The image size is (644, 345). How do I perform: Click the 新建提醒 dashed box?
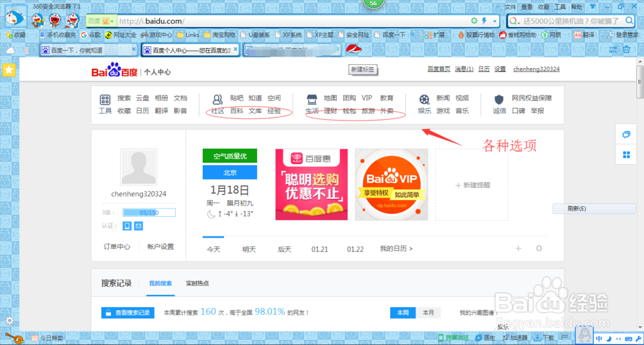click(472, 185)
